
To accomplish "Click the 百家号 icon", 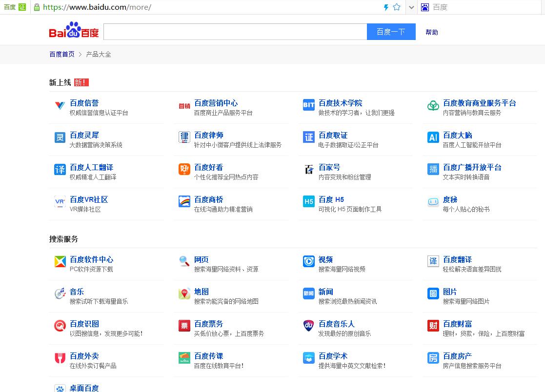I will tap(309, 170).
